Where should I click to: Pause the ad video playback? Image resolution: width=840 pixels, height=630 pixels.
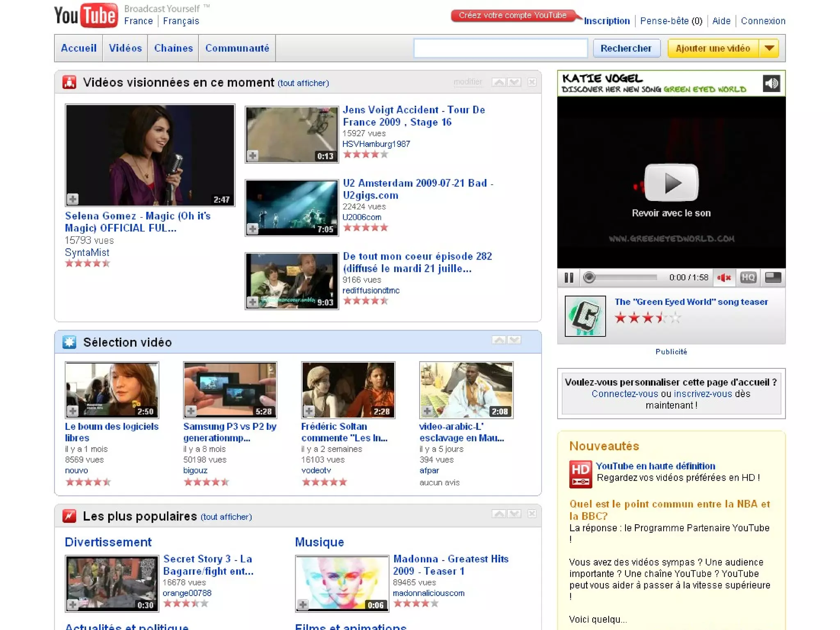coord(569,278)
